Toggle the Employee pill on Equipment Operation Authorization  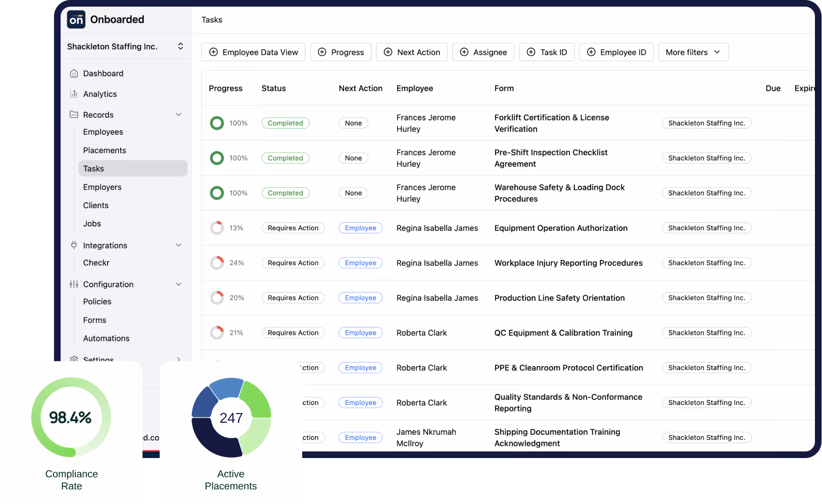click(x=360, y=228)
